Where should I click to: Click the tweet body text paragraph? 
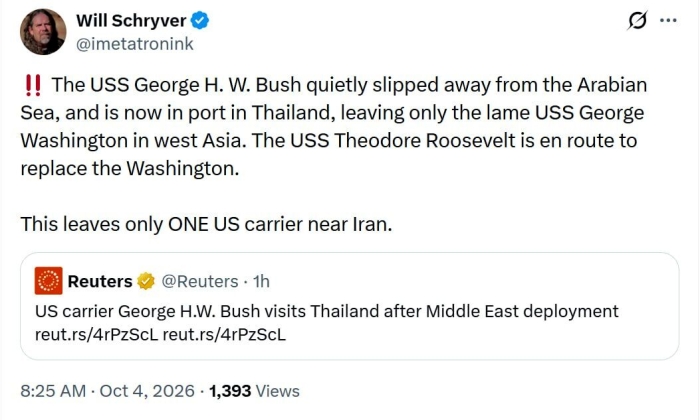click(x=333, y=127)
